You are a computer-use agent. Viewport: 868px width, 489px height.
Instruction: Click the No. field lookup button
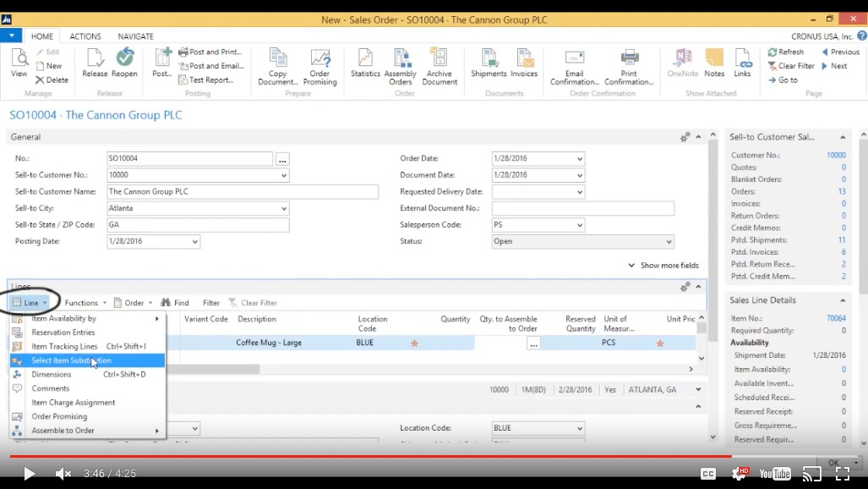[x=282, y=160]
